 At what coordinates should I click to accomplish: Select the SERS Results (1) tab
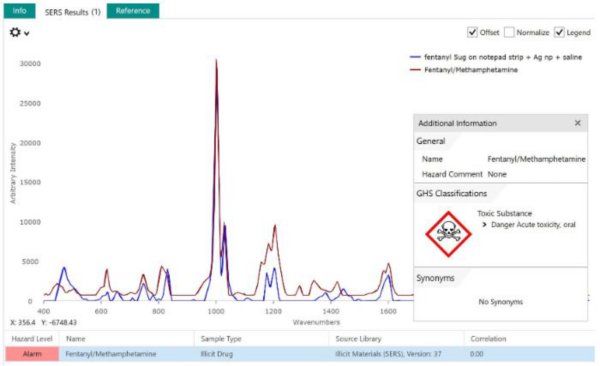(73, 12)
